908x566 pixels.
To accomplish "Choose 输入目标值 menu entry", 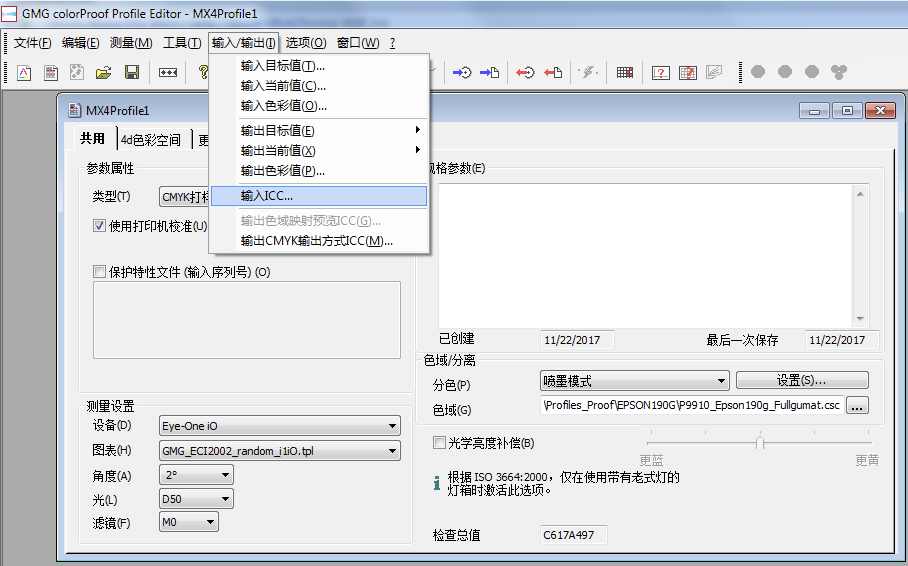I will (319, 66).
